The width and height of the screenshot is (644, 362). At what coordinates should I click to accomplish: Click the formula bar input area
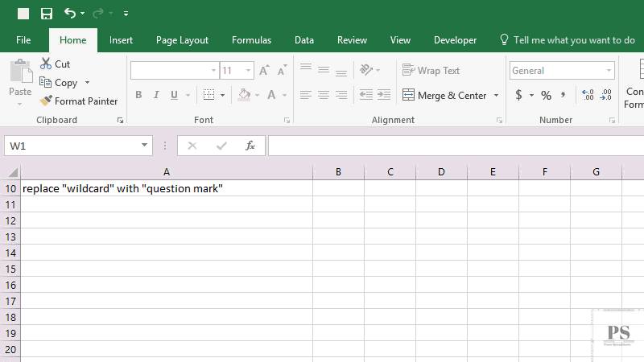456,146
